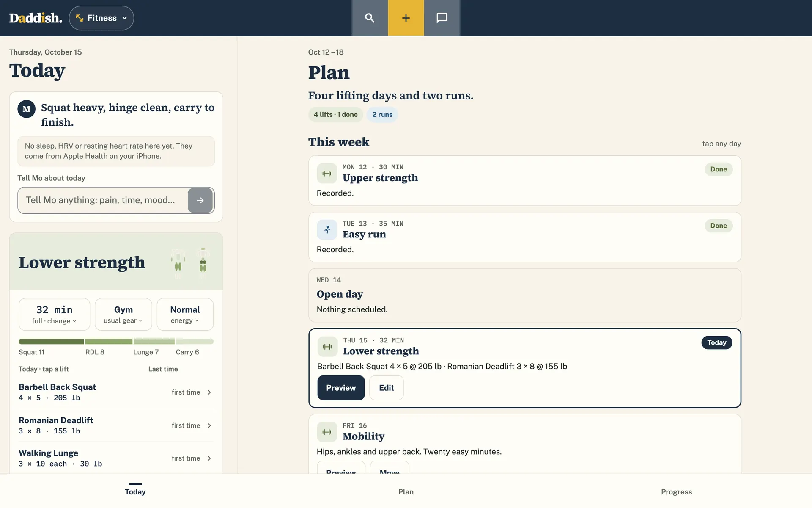The height and width of the screenshot is (508, 812).
Task: Change the Gym usual gear option
Action: point(123,315)
